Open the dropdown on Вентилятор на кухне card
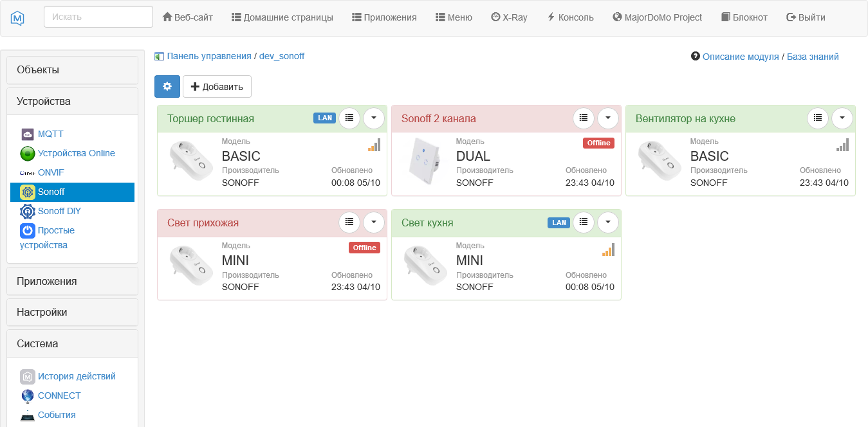This screenshot has height=427, width=868. (842, 118)
